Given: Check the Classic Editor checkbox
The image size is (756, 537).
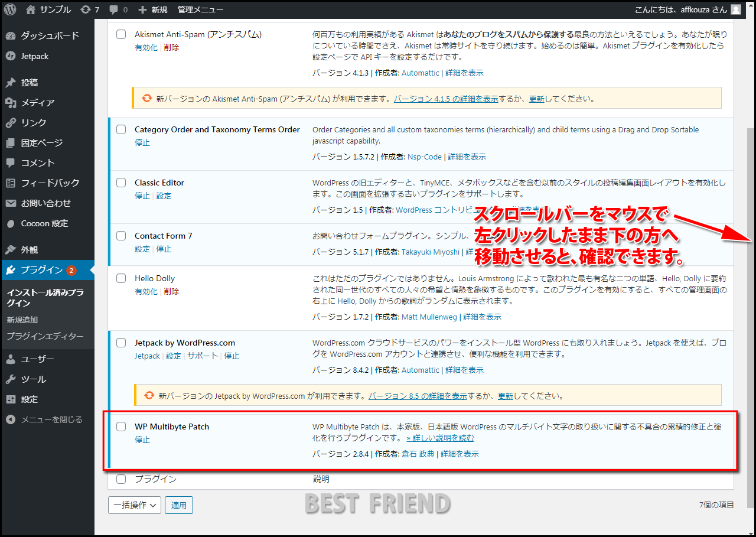Looking at the screenshot, I should [x=121, y=183].
